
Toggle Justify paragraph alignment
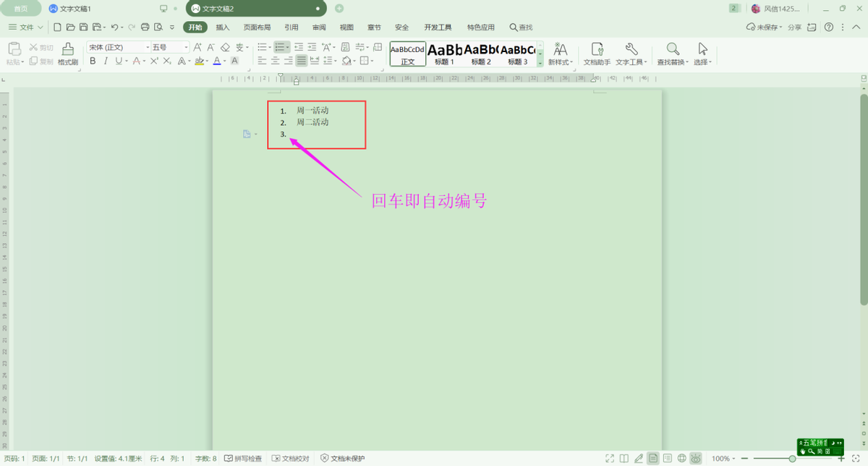(301, 62)
